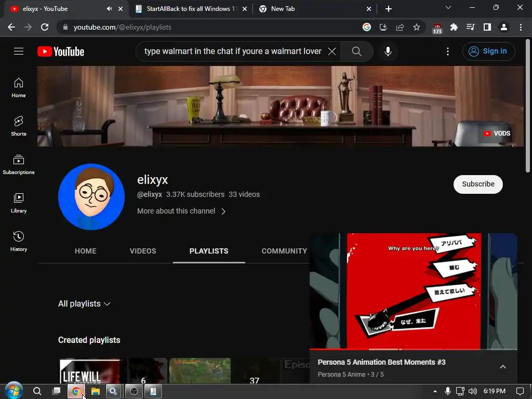532x399 pixels.
Task: Open File Explorer from the taskbar
Action: coord(96,391)
